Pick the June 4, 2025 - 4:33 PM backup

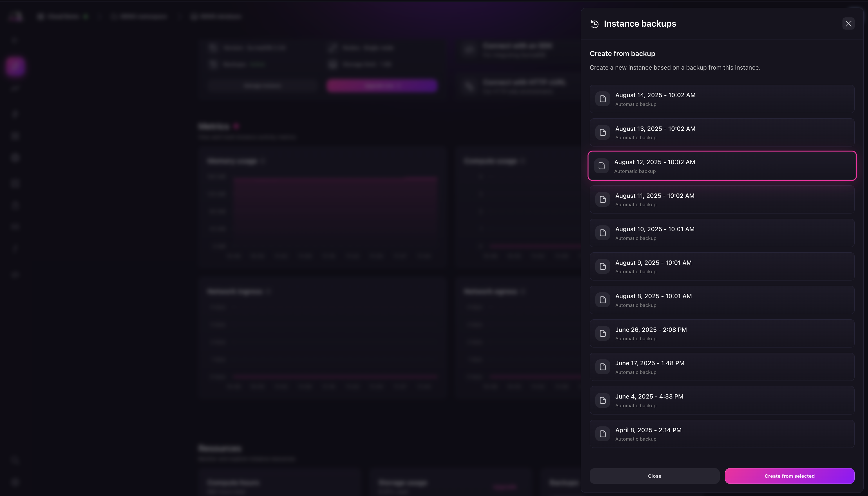722,401
